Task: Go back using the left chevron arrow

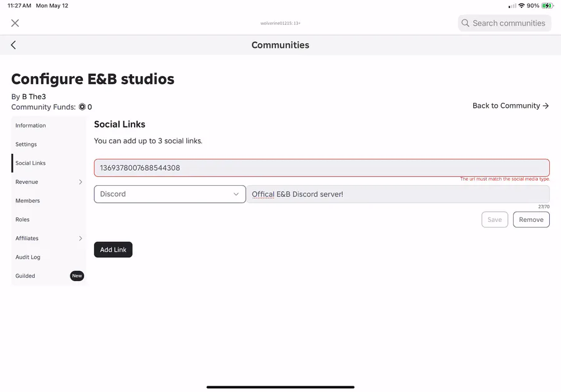Action: (13, 45)
